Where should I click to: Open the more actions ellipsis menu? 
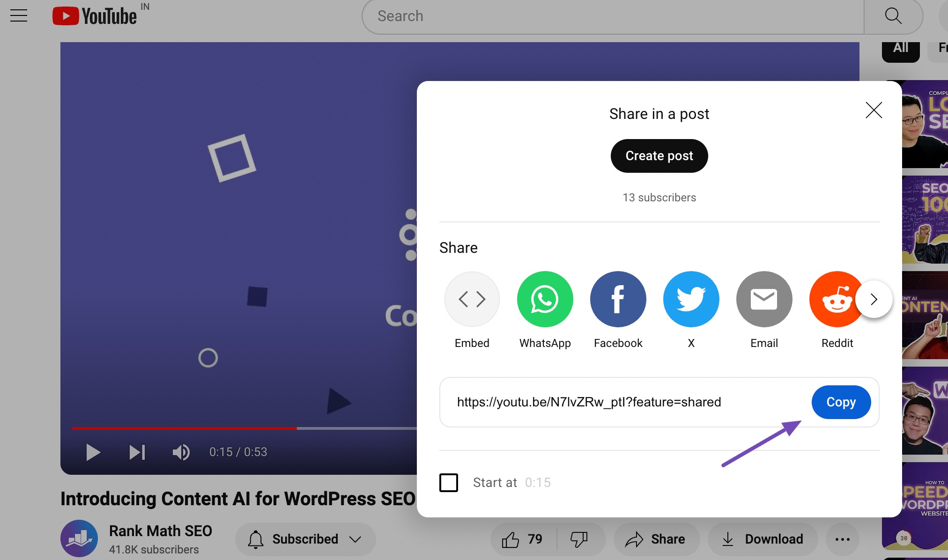842,539
